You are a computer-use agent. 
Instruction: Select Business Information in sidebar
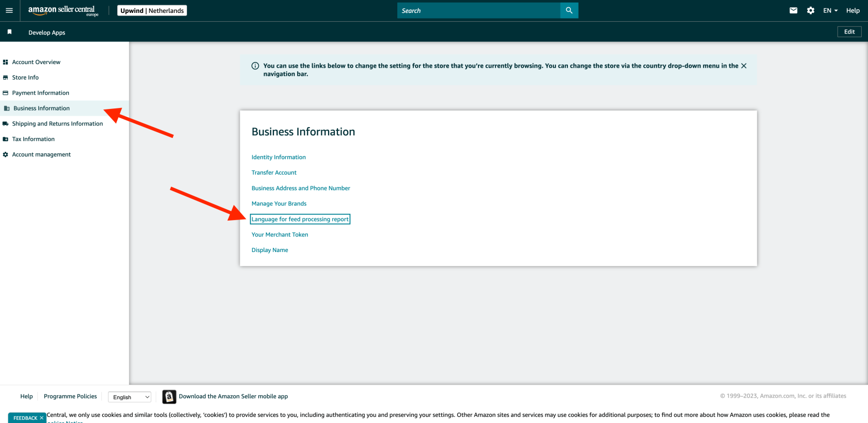click(41, 108)
